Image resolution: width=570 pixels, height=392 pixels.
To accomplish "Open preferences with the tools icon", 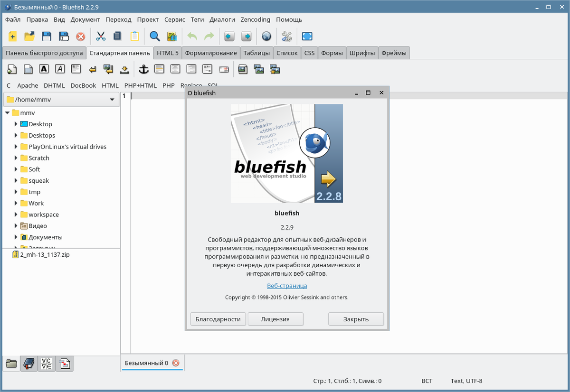I will point(286,36).
